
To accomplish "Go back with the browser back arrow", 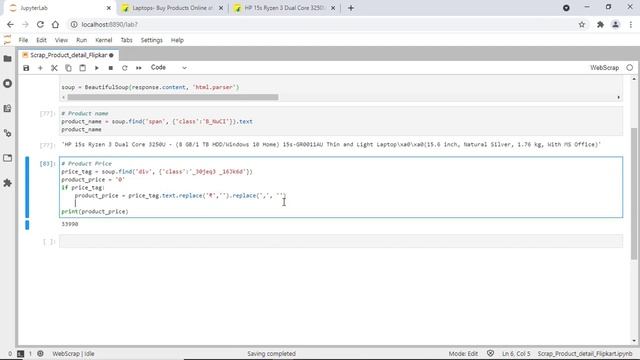I will (x=10, y=24).
